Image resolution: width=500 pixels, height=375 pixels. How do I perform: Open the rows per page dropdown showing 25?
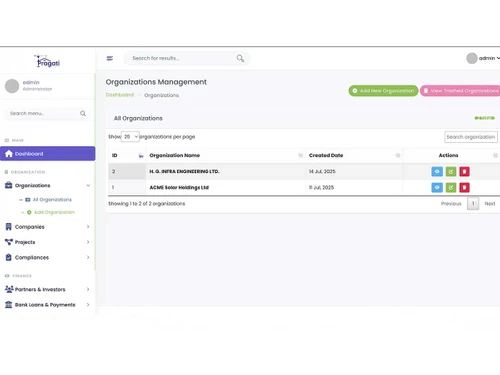click(x=130, y=137)
